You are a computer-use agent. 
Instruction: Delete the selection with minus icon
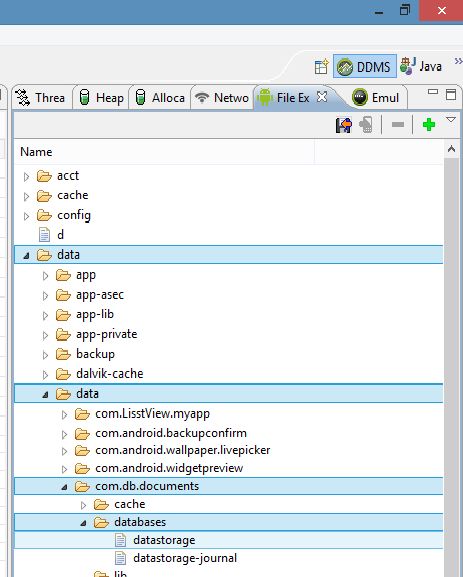tap(398, 125)
